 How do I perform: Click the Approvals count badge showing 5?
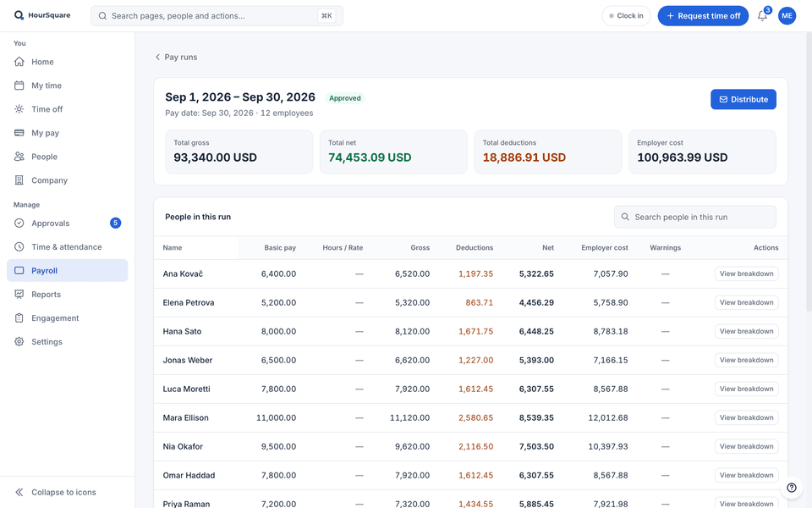click(x=116, y=223)
